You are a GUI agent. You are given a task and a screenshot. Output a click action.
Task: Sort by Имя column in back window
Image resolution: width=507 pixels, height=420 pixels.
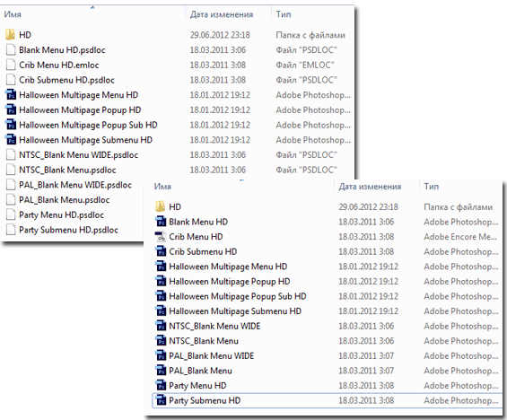13,14
